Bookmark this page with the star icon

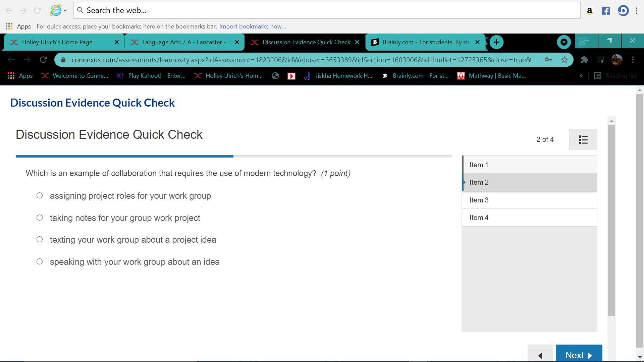tap(565, 60)
